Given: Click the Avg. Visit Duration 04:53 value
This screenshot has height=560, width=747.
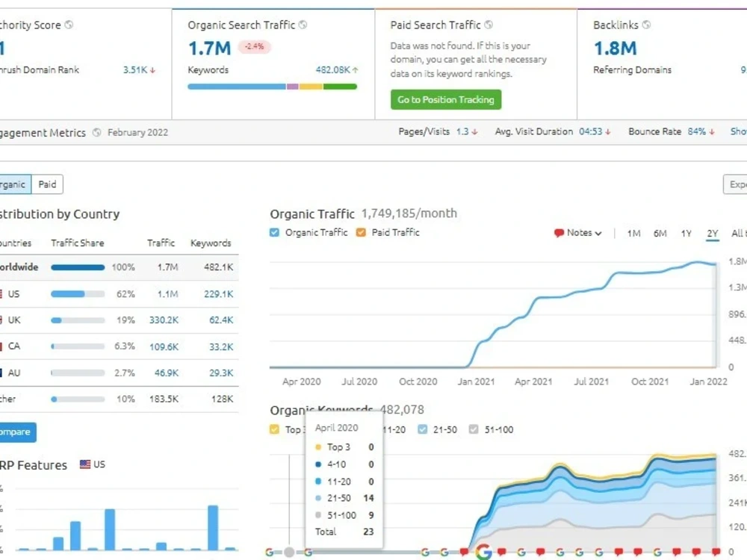Looking at the screenshot, I should click(591, 131).
